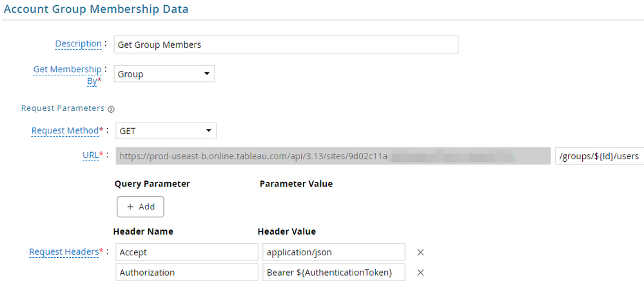Click the Description label link
The height and width of the screenshot is (283, 644).
[x=78, y=44]
